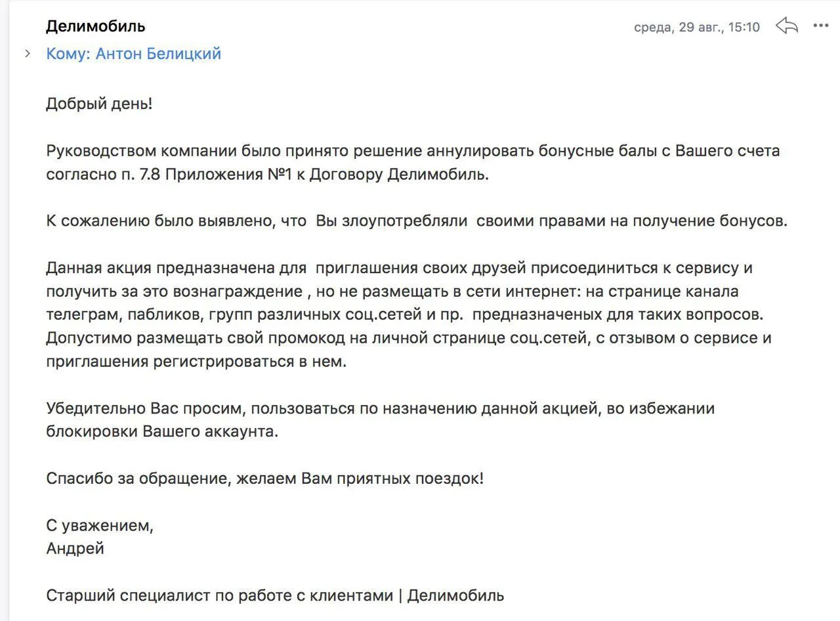Expand recipient details chevron beside Кому

(28, 54)
